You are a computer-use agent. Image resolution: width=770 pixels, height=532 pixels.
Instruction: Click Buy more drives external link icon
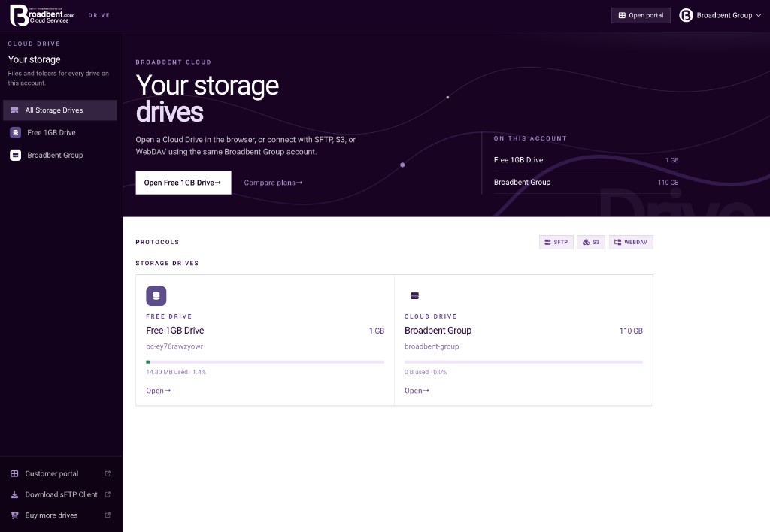click(x=108, y=515)
